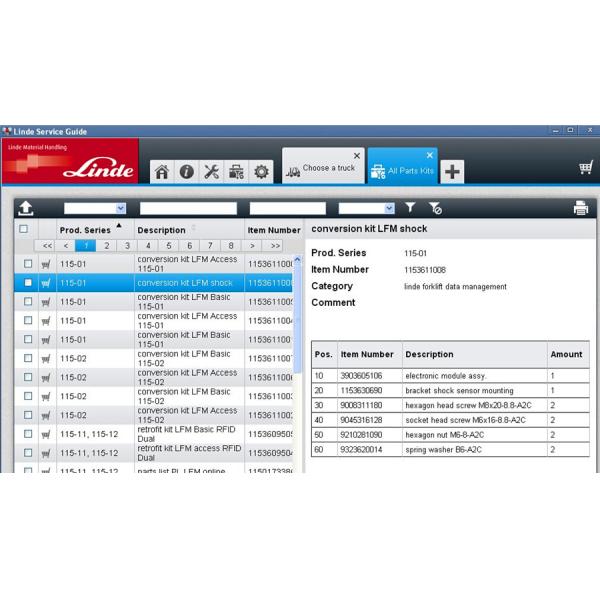The image size is (600, 600).
Task: Go to page 4 in pagination
Action: point(148,245)
